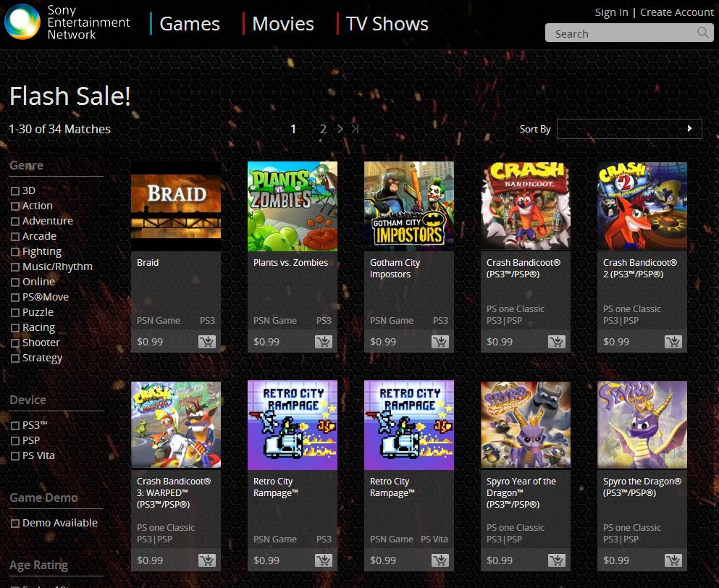Open Gotham City Impostors cover thumbnail
This screenshot has width=719, height=588.
(409, 206)
